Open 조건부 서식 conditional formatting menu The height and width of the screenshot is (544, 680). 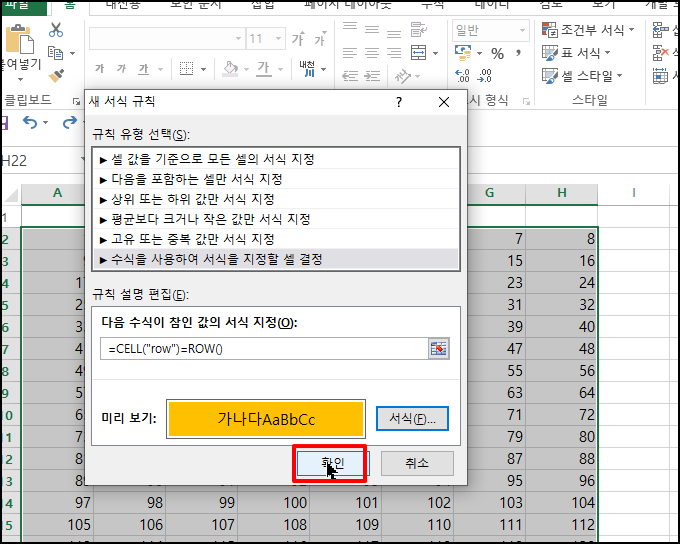(x=588, y=29)
